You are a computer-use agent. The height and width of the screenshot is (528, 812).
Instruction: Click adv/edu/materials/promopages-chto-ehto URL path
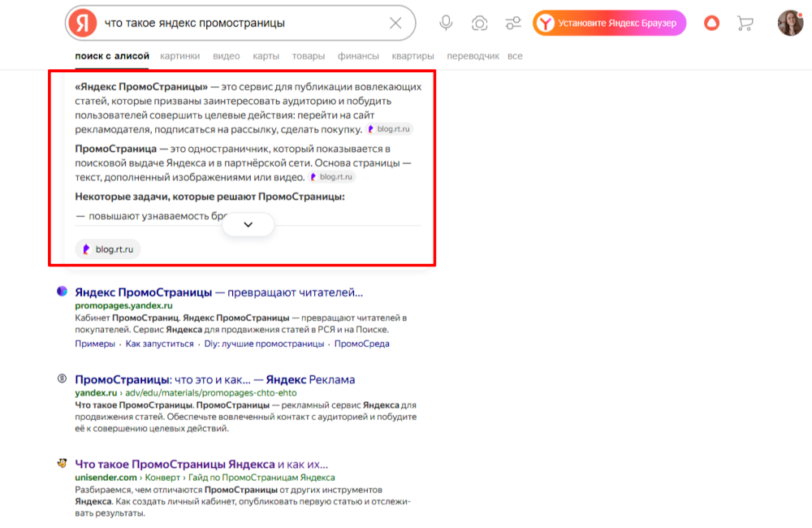pos(211,393)
